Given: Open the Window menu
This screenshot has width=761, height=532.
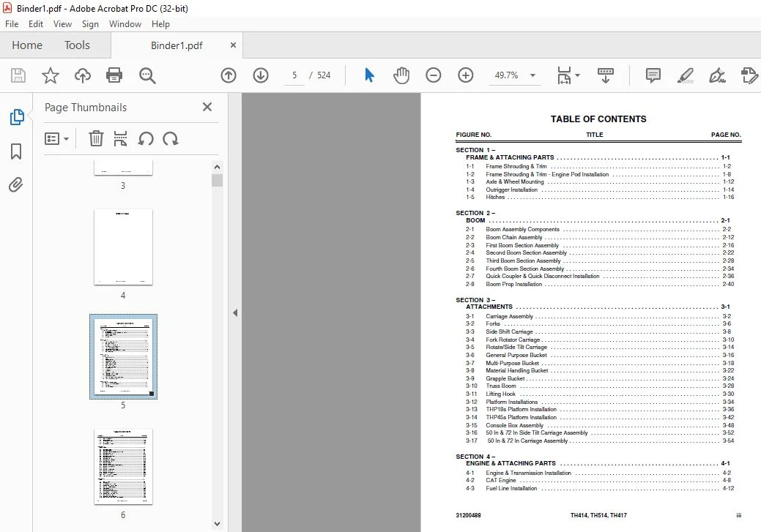Looking at the screenshot, I should [x=125, y=23].
